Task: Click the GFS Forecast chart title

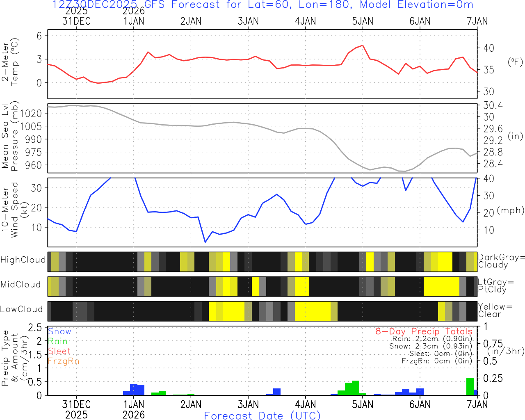Action: (x=262, y=5)
